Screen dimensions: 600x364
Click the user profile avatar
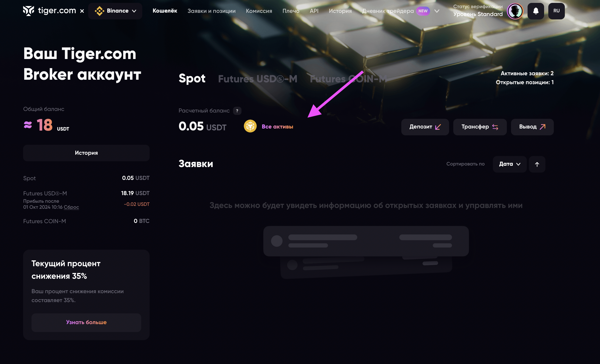point(515,11)
